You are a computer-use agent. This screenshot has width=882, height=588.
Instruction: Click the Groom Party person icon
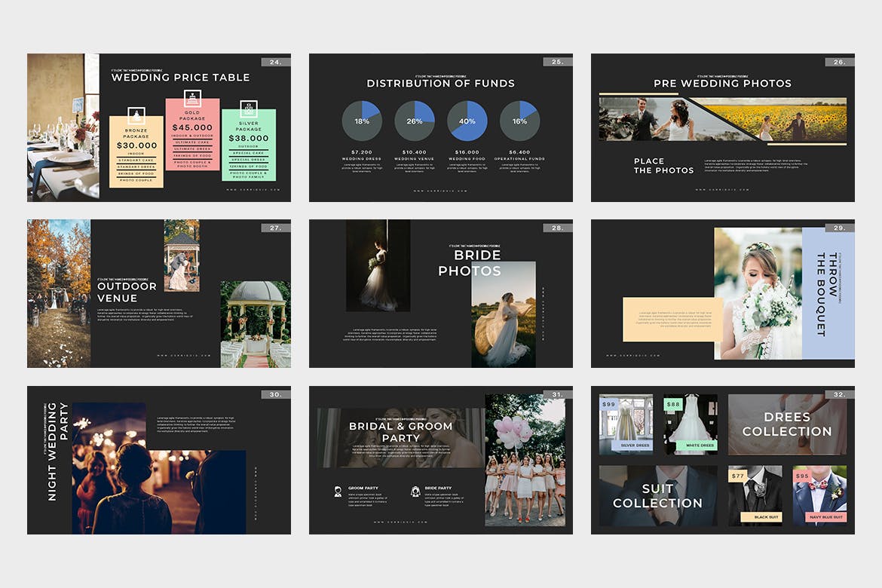pos(338,492)
